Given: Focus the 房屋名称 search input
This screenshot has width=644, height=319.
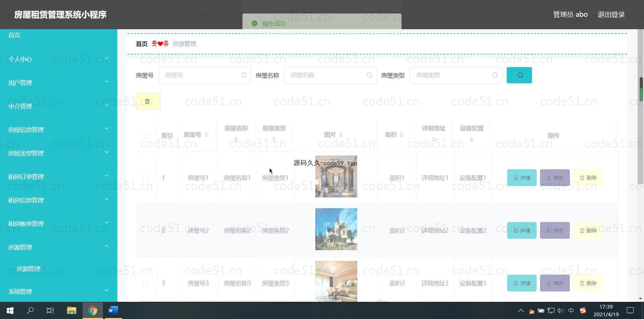Looking at the screenshot, I should click(330, 75).
